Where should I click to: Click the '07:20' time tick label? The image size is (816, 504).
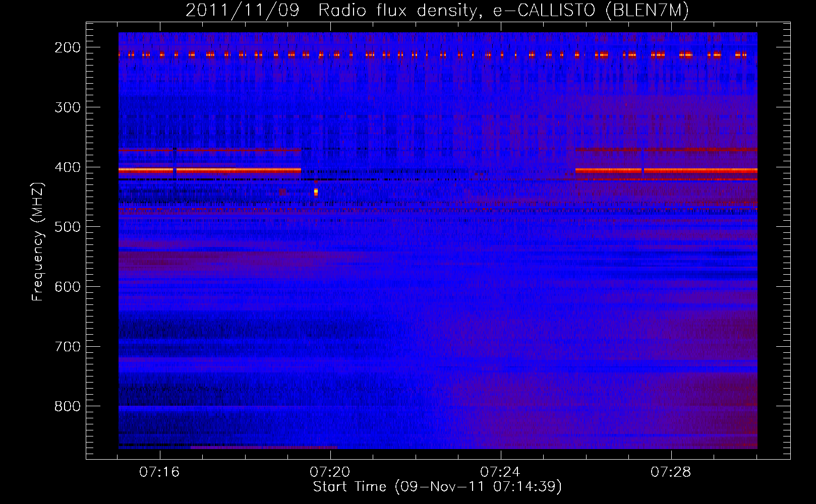330,472
